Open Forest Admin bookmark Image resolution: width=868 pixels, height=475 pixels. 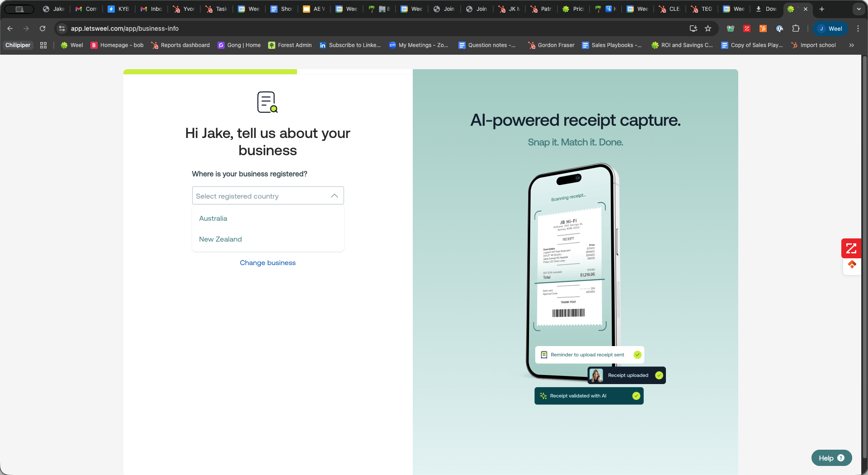pyautogui.click(x=290, y=45)
